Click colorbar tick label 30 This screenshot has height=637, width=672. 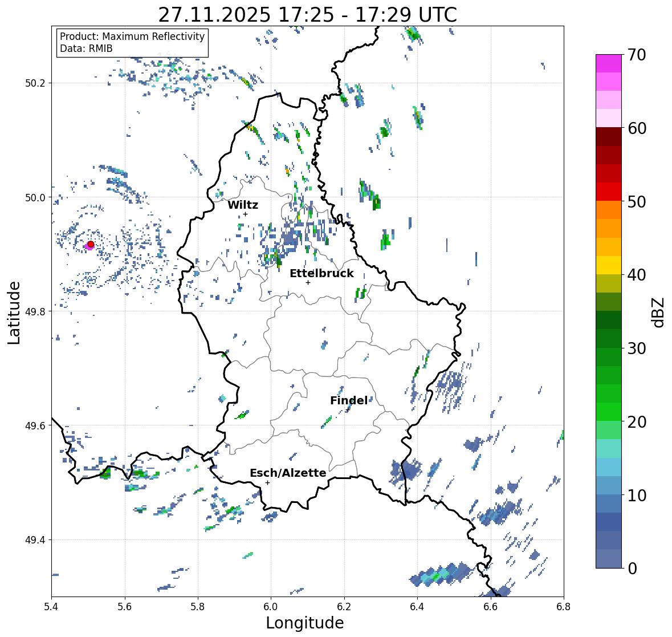tap(636, 348)
